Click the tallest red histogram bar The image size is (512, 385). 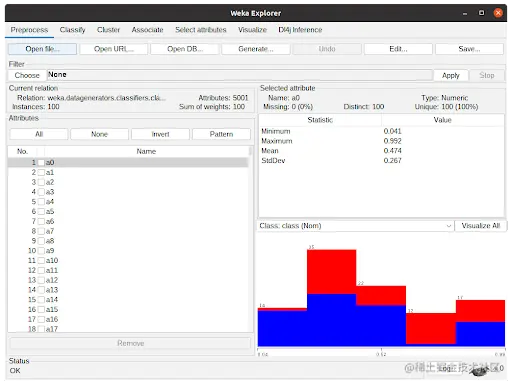331,272
